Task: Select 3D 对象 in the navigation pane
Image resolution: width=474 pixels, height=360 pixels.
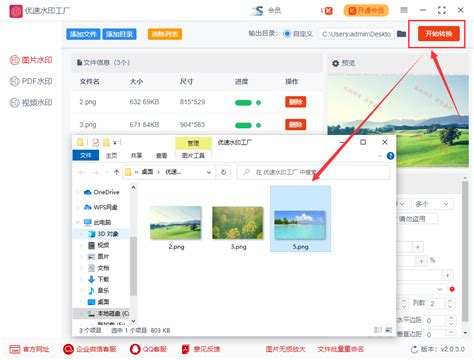Action: pyautogui.click(x=103, y=234)
